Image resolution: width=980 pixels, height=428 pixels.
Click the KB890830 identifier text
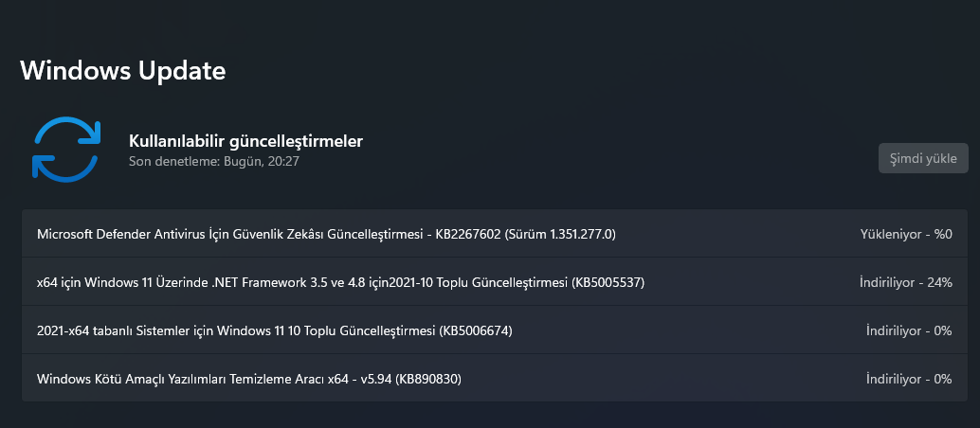[x=430, y=379]
